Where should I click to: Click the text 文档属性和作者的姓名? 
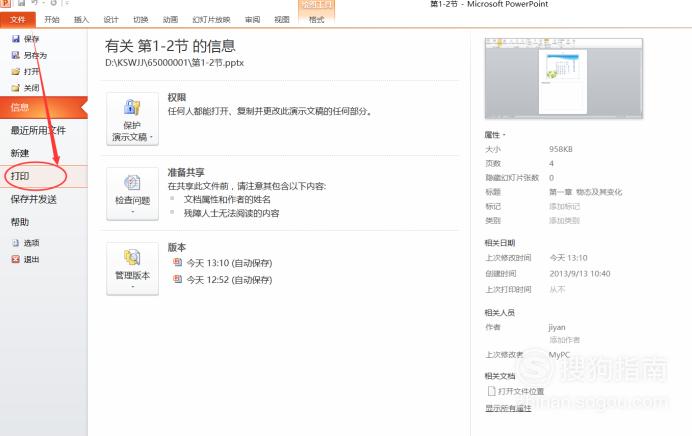[x=227, y=199]
